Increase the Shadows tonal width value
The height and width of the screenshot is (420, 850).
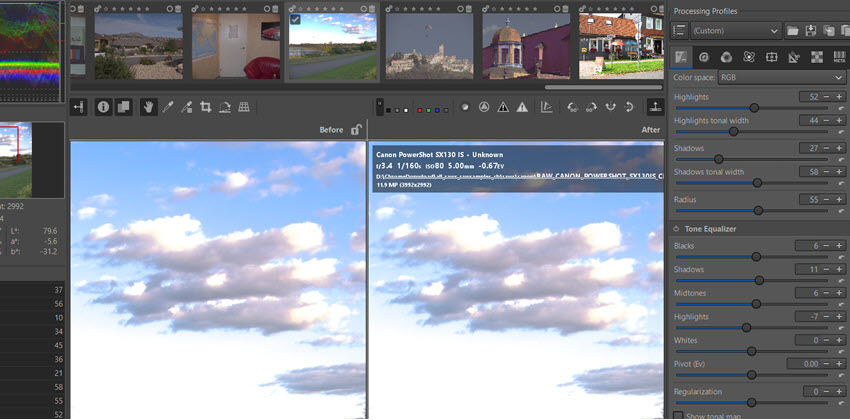(840, 172)
